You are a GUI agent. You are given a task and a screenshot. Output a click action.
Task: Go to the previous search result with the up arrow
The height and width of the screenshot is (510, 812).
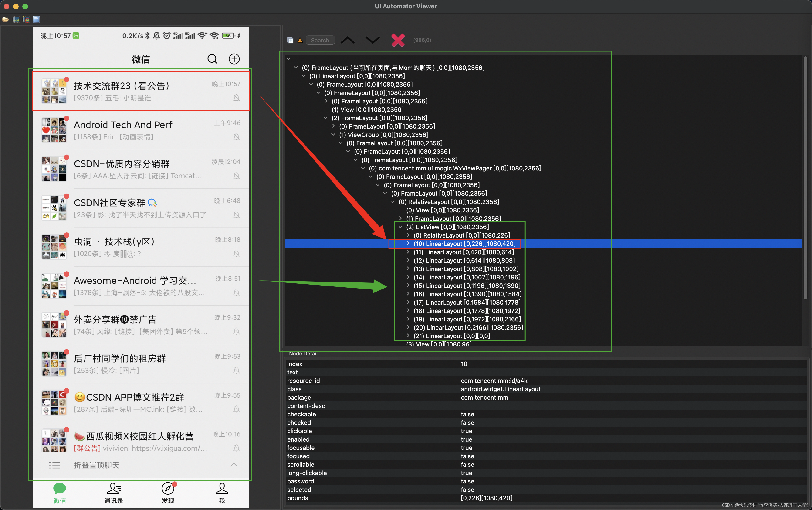coord(347,40)
